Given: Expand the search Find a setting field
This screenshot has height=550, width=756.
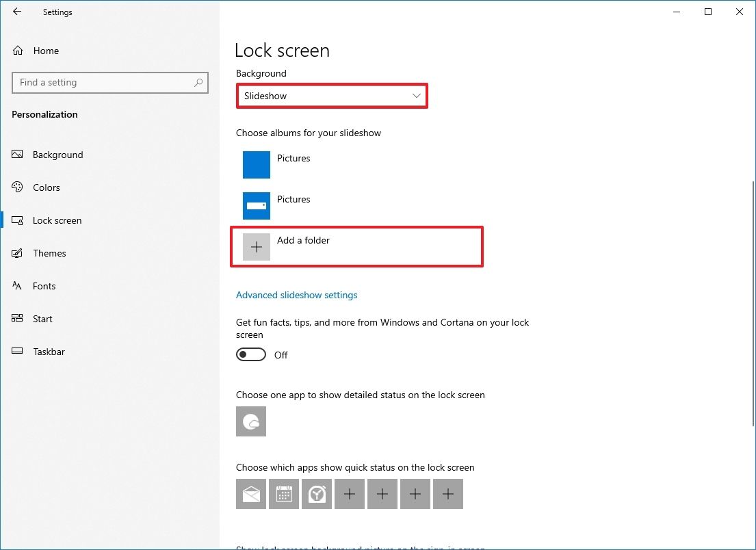Looking at the screenshot, I should [x=109, y=82].
